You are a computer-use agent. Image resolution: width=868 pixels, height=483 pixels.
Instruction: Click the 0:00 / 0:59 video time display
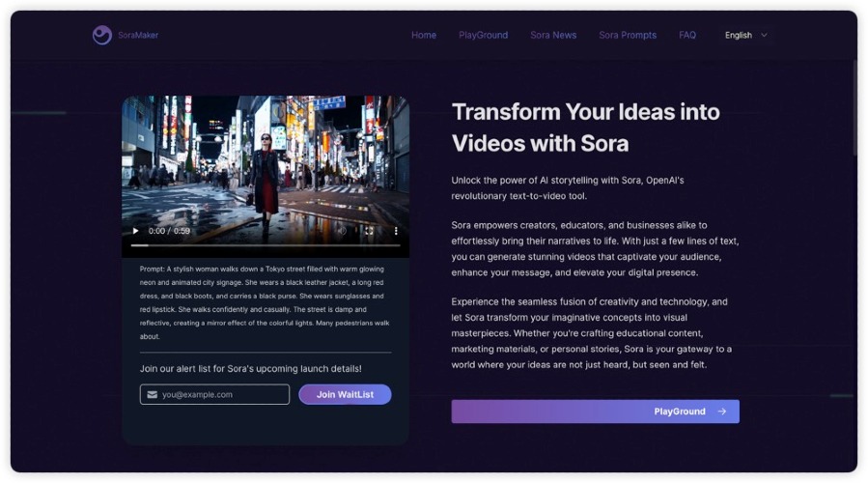(169, 231)
